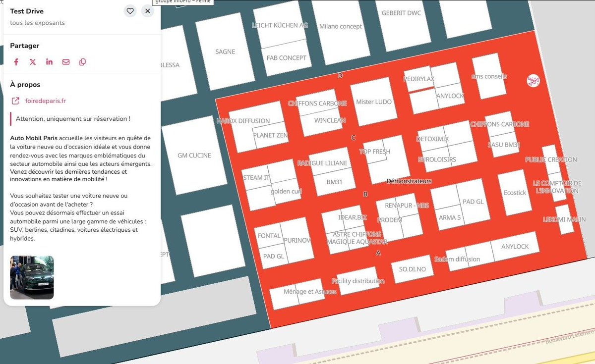Select the DETOXIMIX booth

(433, 139)
